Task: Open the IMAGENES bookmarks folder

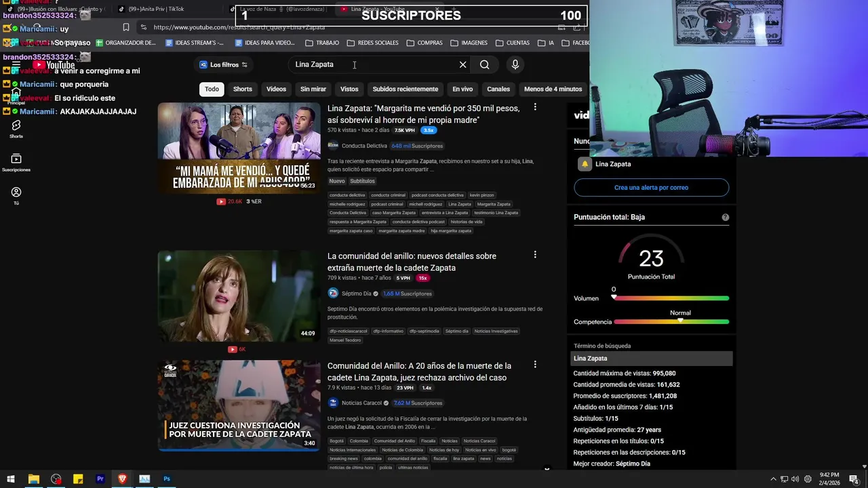Action: [469, 43]
